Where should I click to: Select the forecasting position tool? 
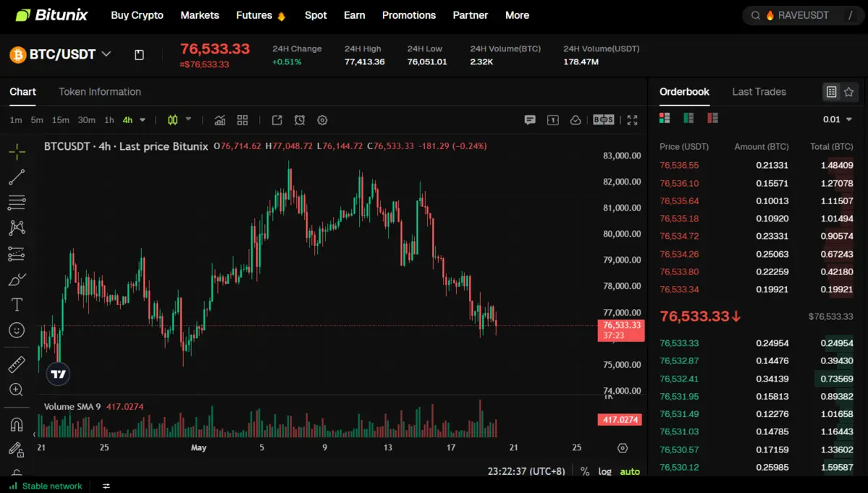point(17,254)
